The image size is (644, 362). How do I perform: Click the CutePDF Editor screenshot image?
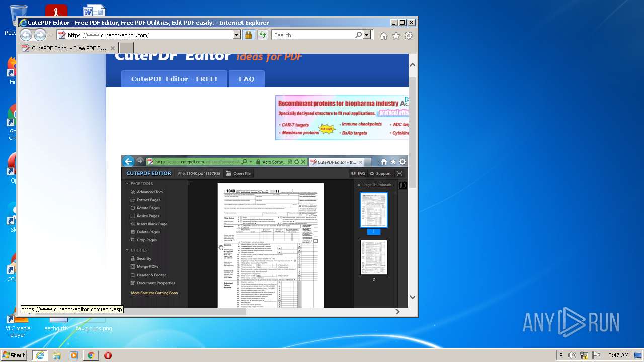[x=264, y=232]
